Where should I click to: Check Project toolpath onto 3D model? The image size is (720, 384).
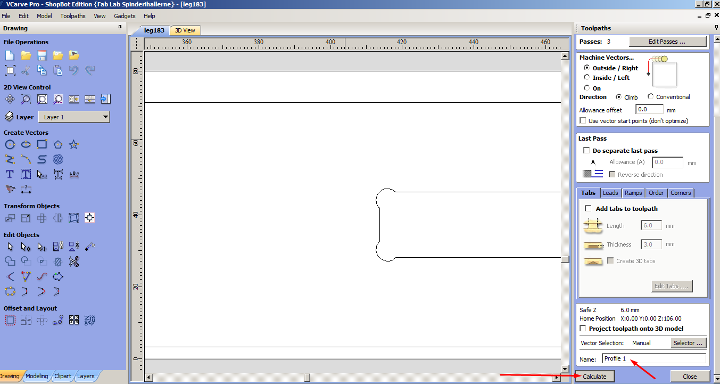pyautogui.click(x=583, y=328)
